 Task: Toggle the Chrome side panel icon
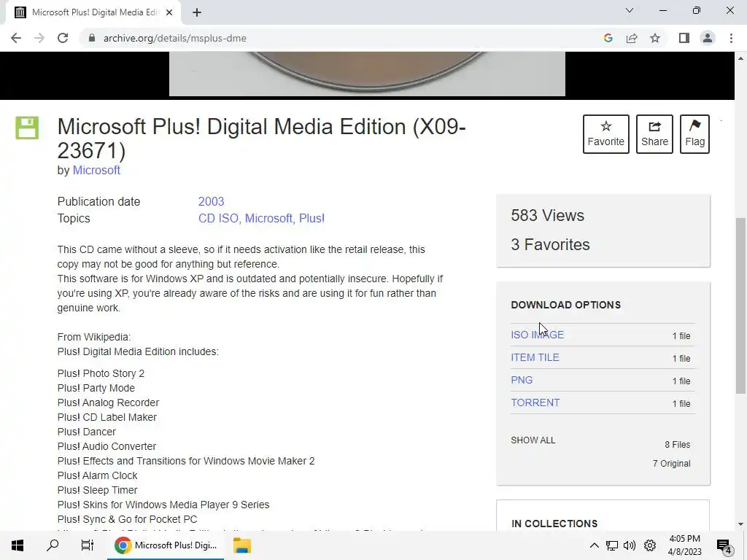[684, 38]
